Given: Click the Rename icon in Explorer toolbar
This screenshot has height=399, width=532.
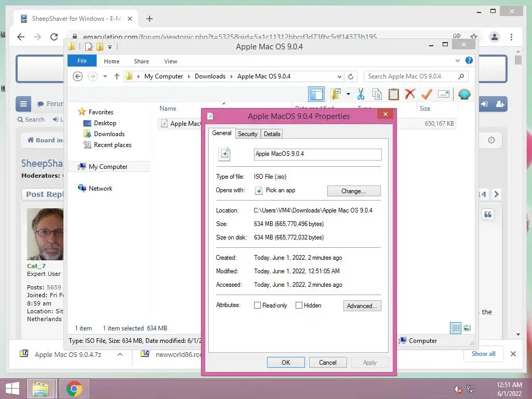Looking at the screenshot, I should pos(444,94).
